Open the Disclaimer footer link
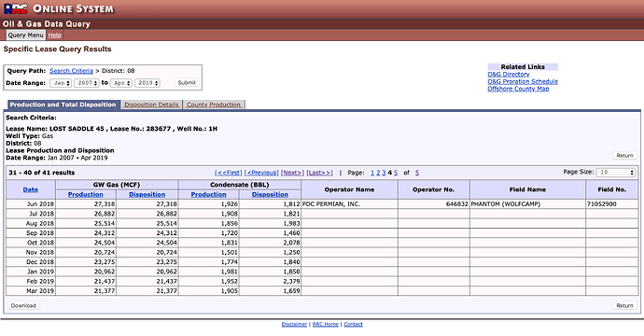644x336 pixels. (x=294, y=324)
